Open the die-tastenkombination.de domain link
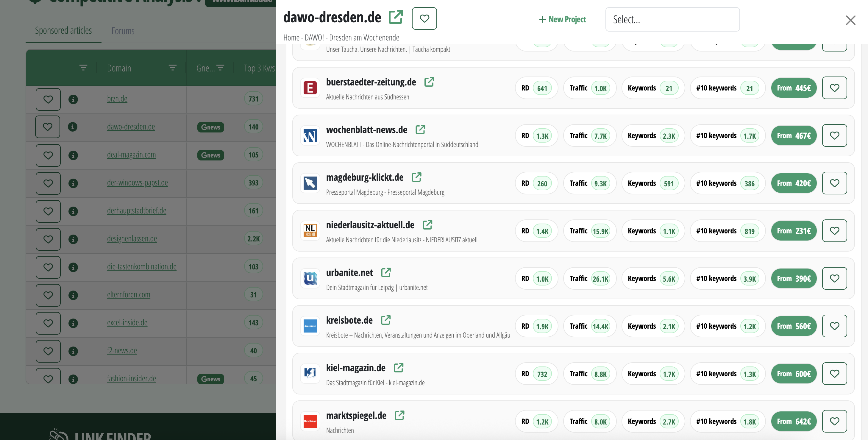Image resolution: width=868 pixels, height=440 pixels. point(142,266)
